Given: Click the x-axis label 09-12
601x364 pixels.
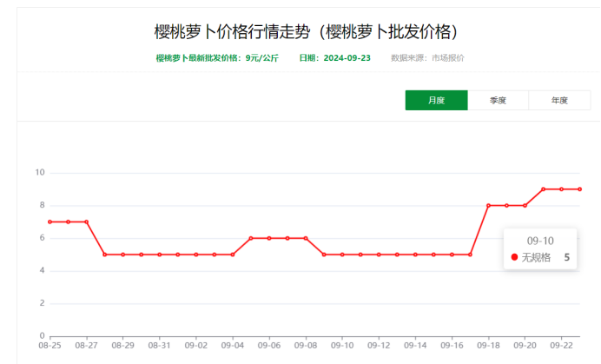Looking at the screenshot, I should [x=379, y=346].
